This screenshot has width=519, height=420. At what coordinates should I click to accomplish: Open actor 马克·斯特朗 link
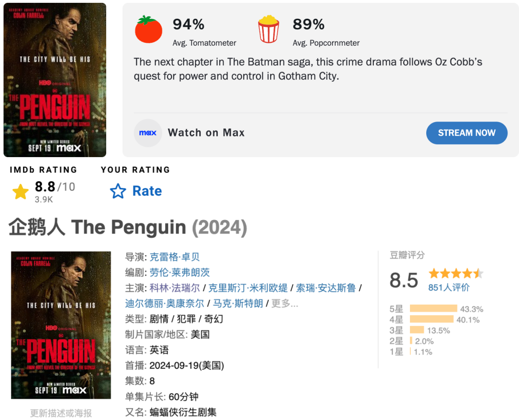tap(238, 303)
